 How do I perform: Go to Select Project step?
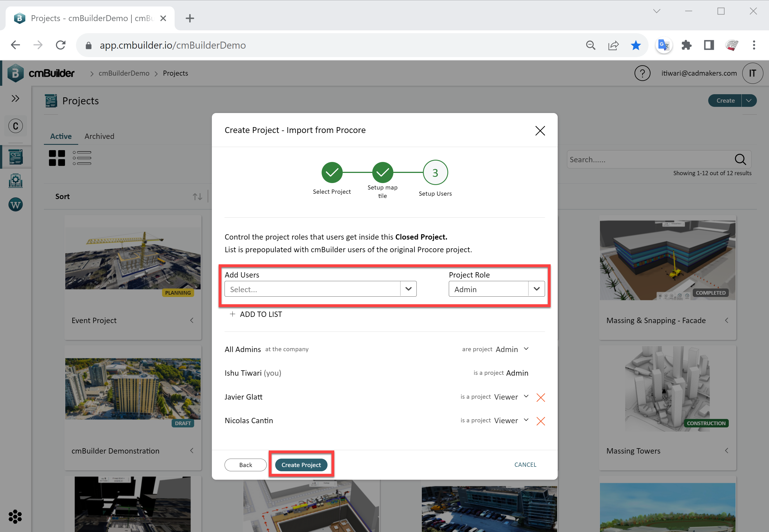(x=332, y=173)
